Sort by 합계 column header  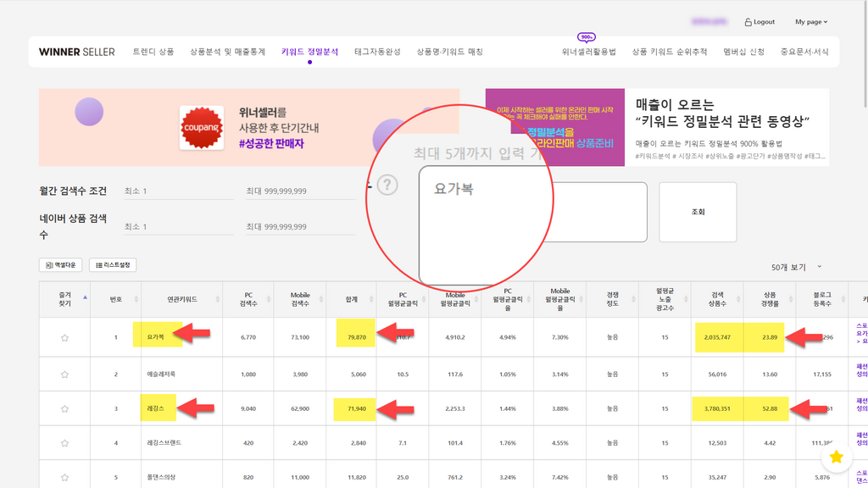point(352,299)
